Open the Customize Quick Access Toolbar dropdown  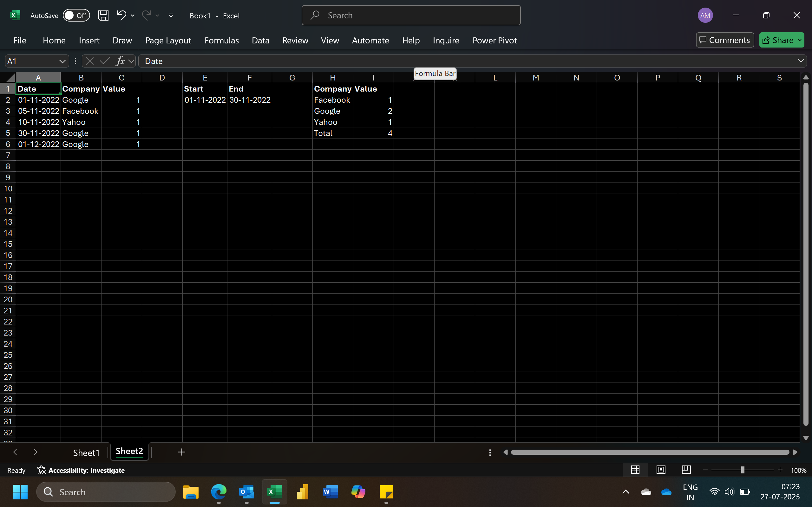click(171, 16)
